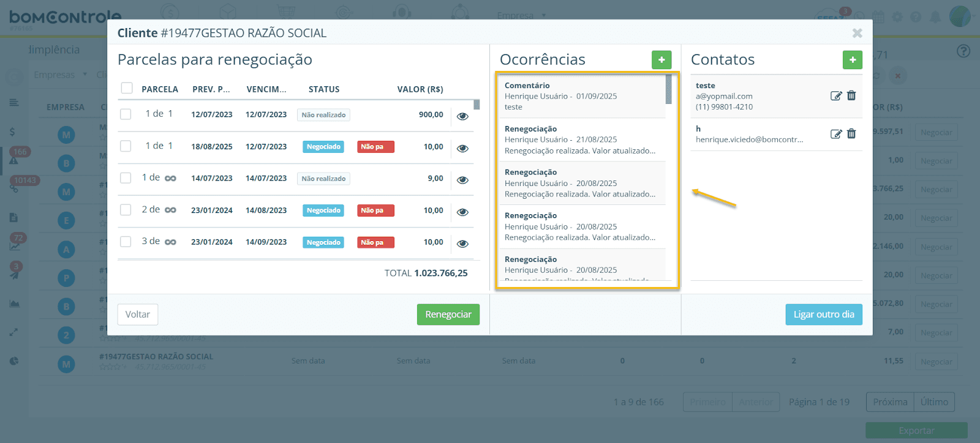
Task: Open the notifications bell in top bar
Action: click(935, 17)
